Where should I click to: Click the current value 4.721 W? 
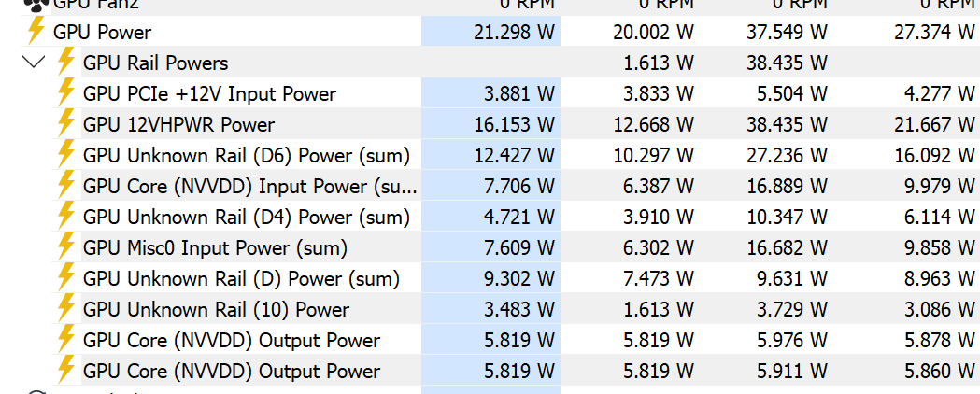point(519,218)
